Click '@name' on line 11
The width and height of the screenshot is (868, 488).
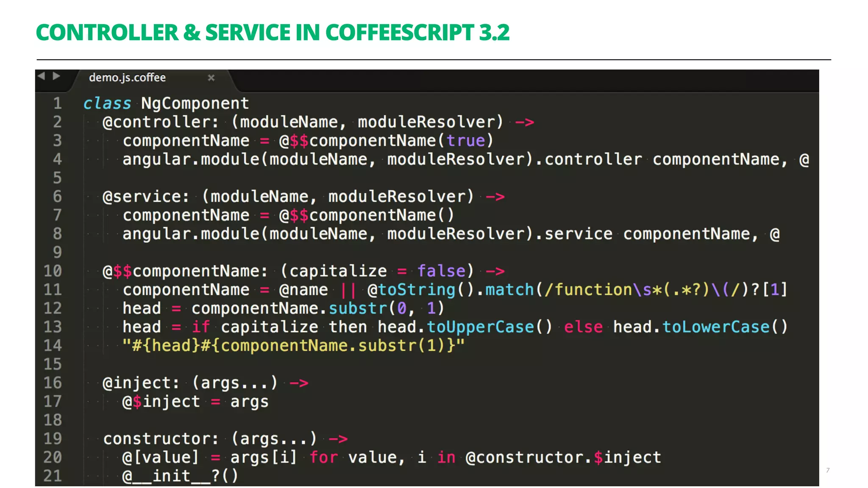pos(303,290)
